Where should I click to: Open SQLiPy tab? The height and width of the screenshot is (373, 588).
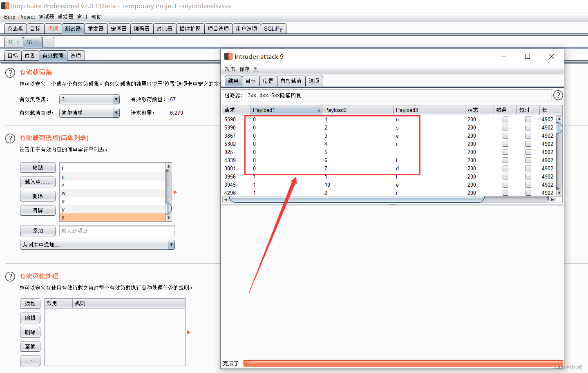[273, 29]
